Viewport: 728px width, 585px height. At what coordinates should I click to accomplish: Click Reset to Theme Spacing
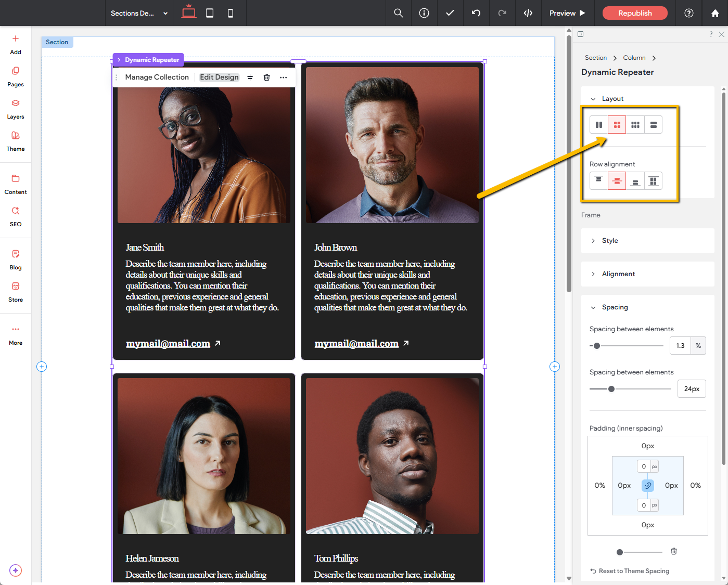(x=630, y=571)
